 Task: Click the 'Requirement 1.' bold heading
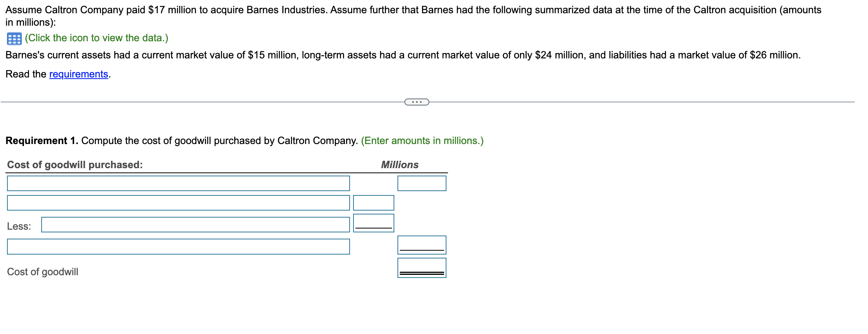click(x=42, y=141)
